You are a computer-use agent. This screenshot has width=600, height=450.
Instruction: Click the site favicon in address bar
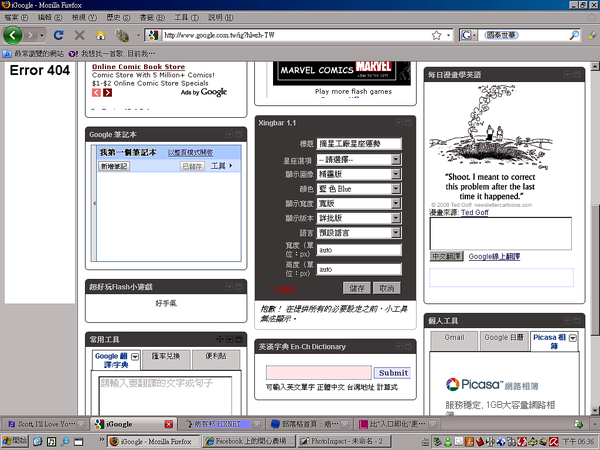pyautogui.click(x=153, y=35)
